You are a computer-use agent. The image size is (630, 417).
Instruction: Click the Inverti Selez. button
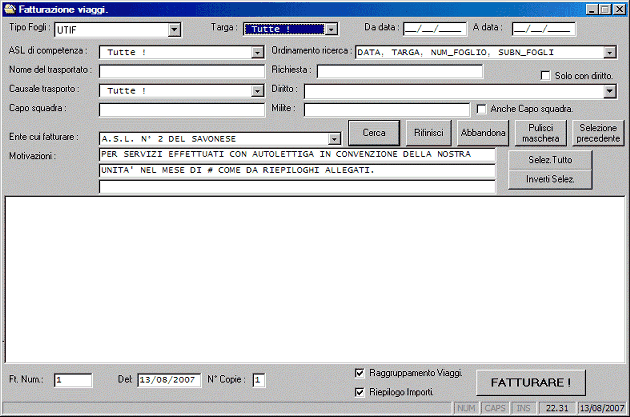tap(539, 179)
